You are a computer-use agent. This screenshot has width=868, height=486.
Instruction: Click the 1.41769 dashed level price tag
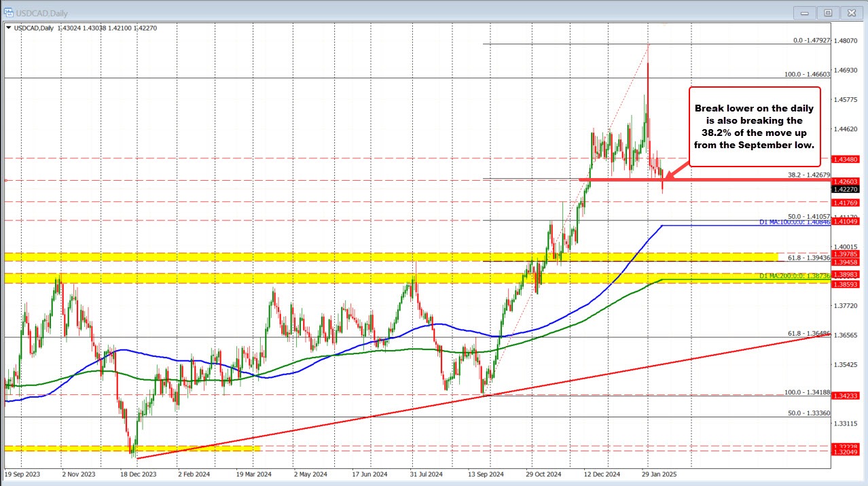[x=845, y=204]
